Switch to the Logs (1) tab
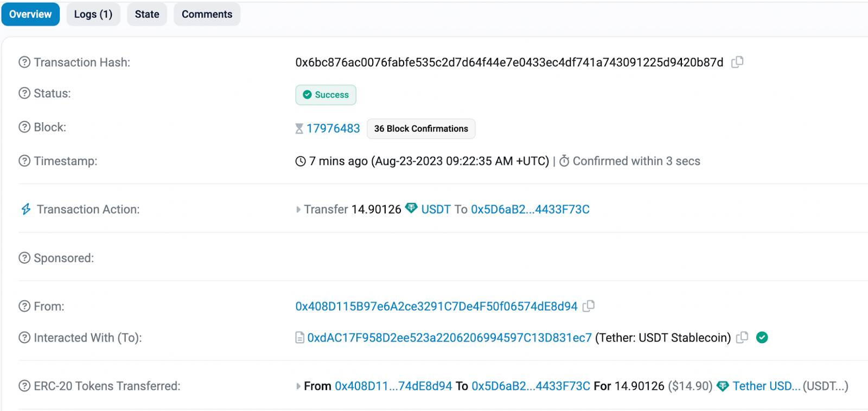Image resolution: width=868 pixels, height=411 pixels. [93, 14]
